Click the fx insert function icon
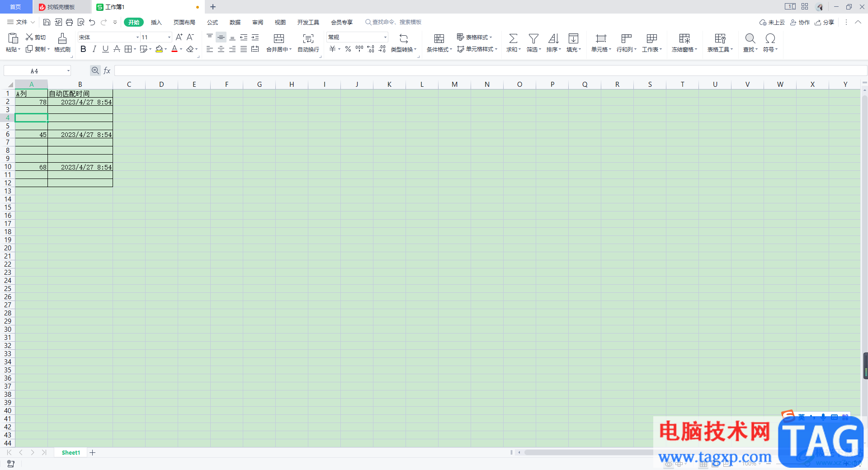 [107, 70]
